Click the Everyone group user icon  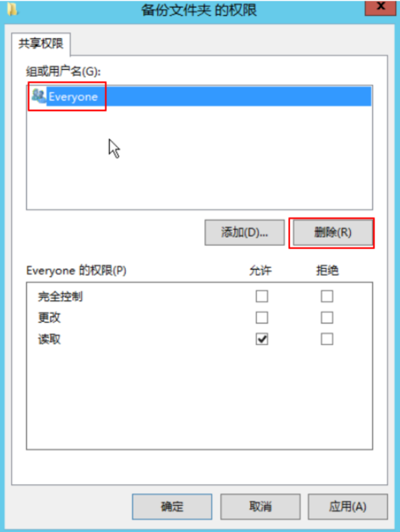coord(39,96)
